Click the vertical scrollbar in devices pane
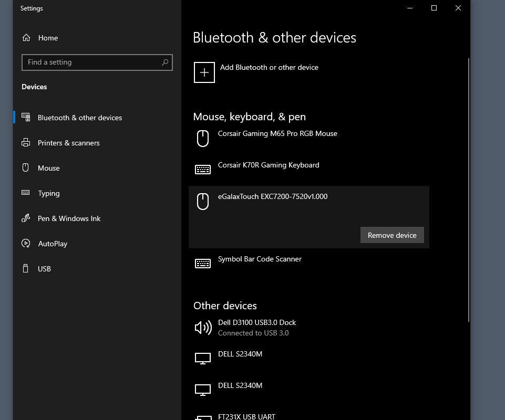 pos(469,190)
